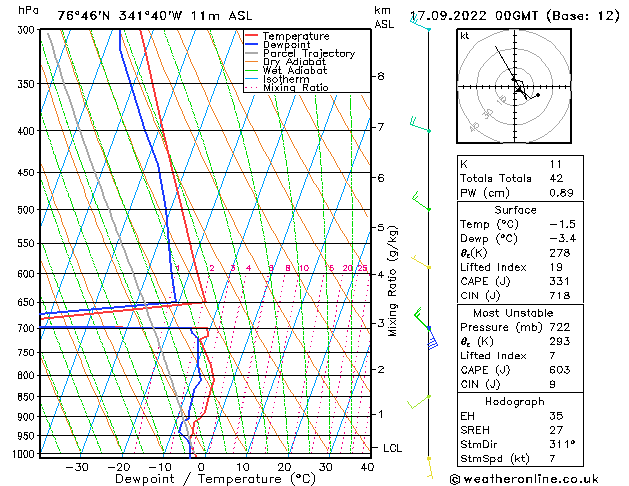Click the 'Dry Adiabat' legend entry

point(294,62)
